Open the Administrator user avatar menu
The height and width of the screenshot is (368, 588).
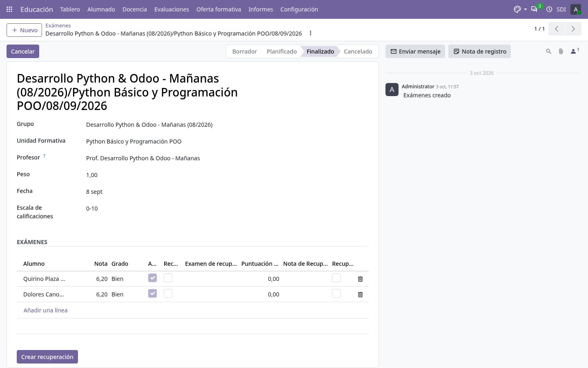[x=576, y=9]
